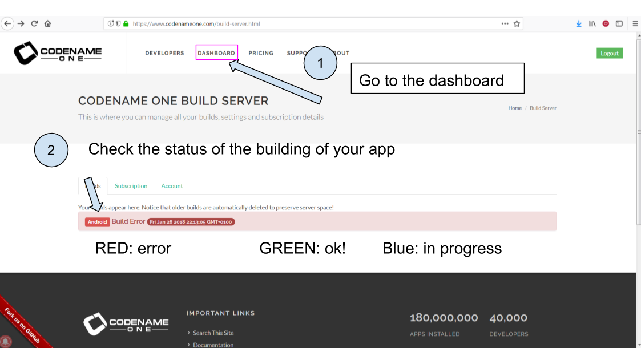Click the page vertical scrollbar

tap(639, 131)
